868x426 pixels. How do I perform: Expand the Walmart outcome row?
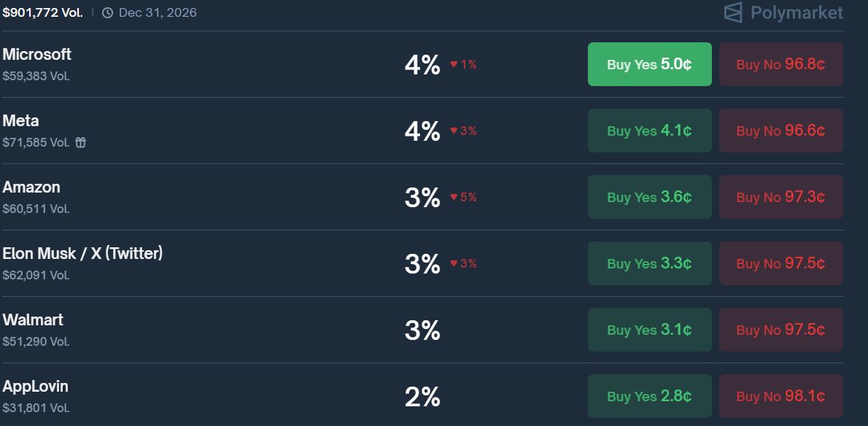tap(33, 320)
